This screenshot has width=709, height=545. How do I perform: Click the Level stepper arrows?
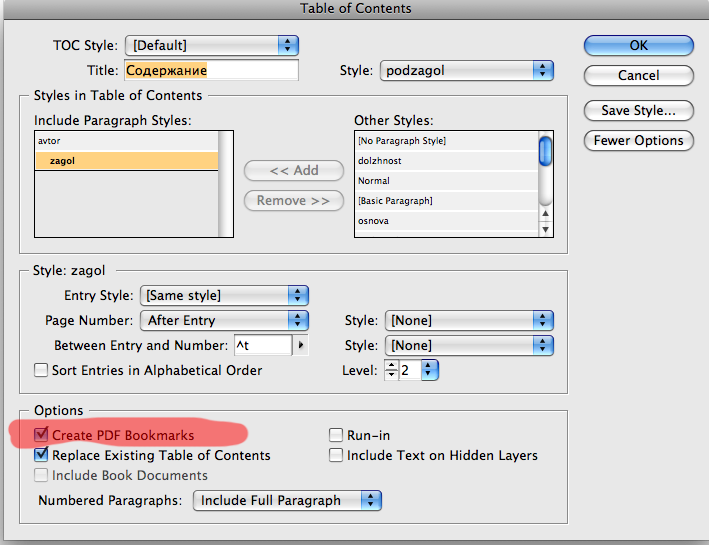point(391,370)
